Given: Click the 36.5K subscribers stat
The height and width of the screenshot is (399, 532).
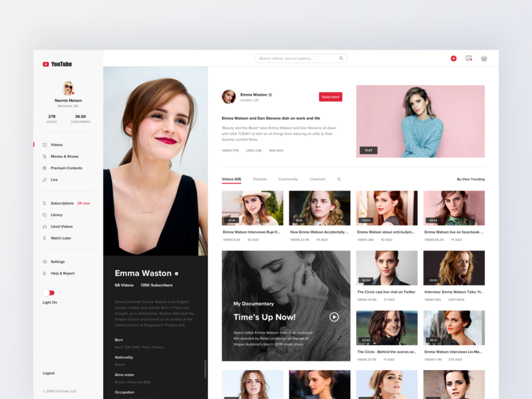Looking at the screenshot, I should pos(81,118).
